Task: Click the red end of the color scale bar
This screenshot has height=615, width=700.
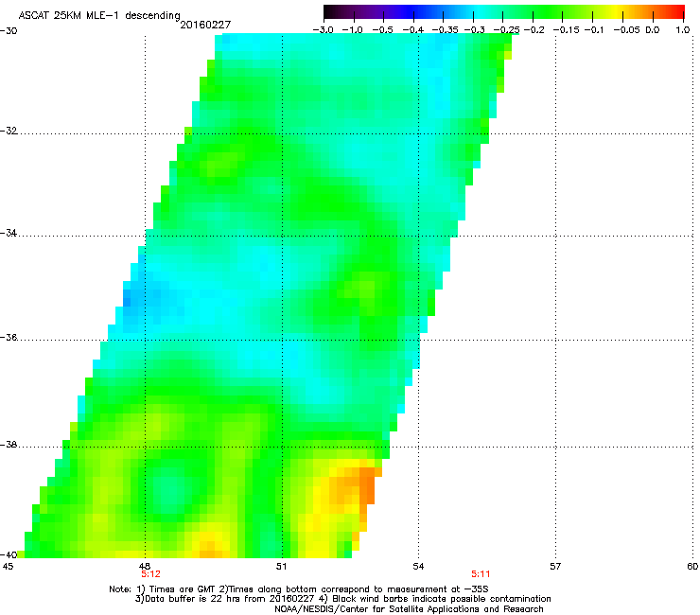Action: pyautogui.click(x=680, y=11)
